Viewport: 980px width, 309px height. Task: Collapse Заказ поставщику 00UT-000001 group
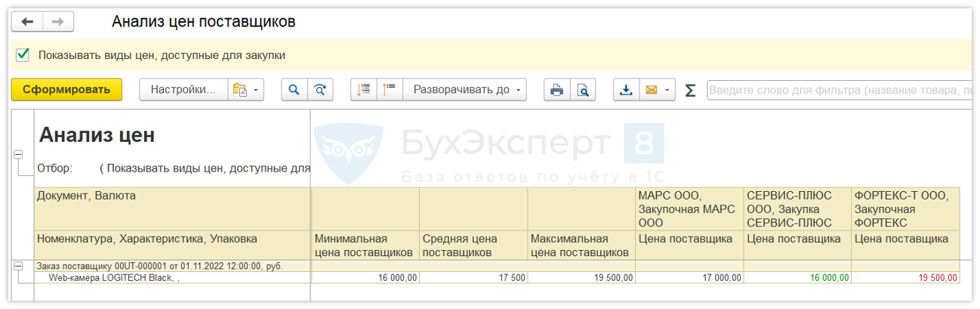click(x=17, y=266)
